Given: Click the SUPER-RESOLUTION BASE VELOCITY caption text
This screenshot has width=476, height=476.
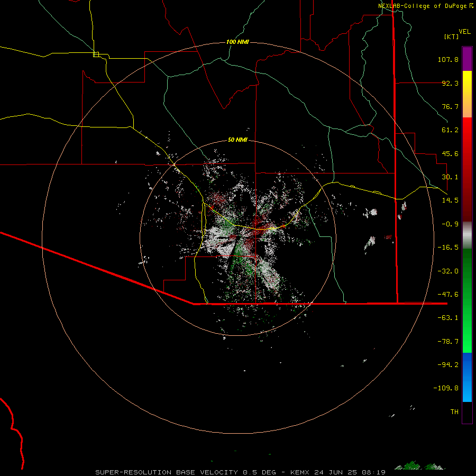Looking at the screenshot, I should point(167,472).
